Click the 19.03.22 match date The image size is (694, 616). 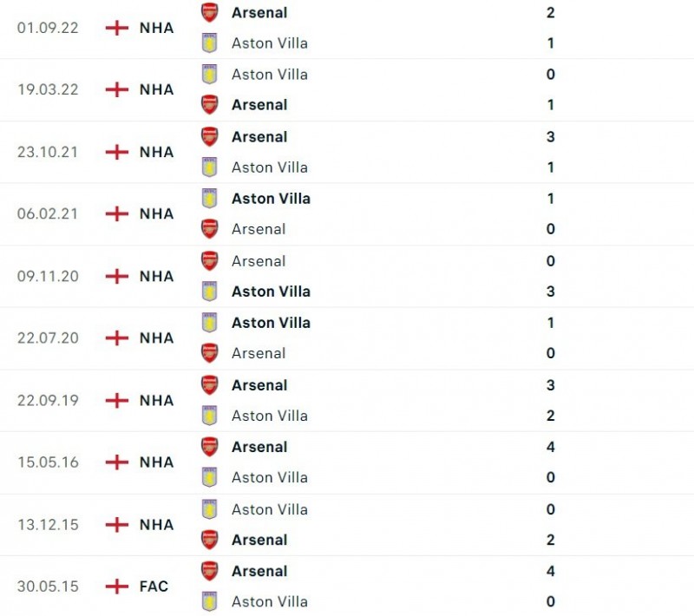point(48,89)
